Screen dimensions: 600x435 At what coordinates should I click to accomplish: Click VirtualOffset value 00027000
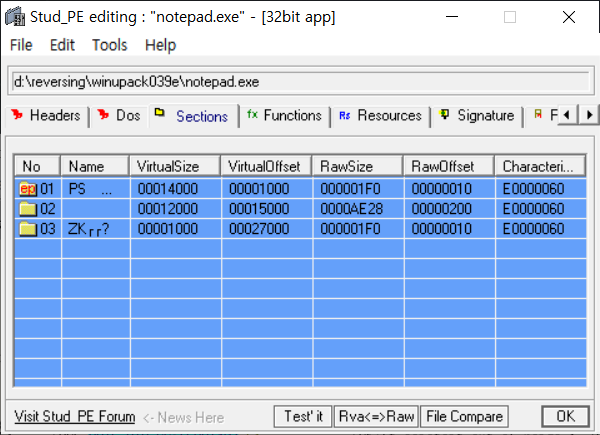click(259, 229)
